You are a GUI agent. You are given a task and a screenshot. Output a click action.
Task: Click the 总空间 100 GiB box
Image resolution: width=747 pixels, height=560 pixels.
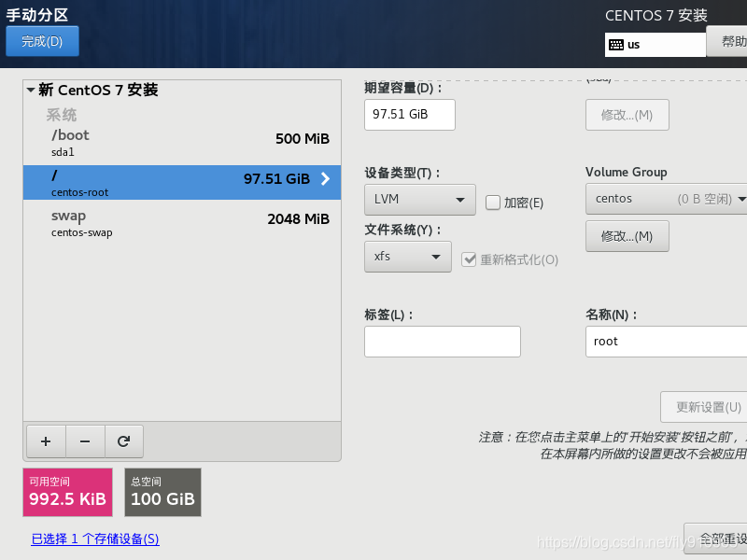[x=162, y=492]
